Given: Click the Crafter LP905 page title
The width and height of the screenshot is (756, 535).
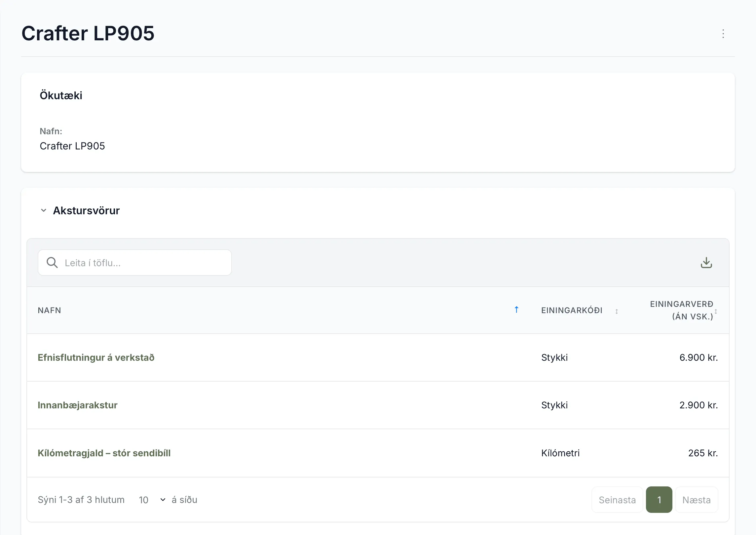Looking at the screenshot, I should (88, 33).
